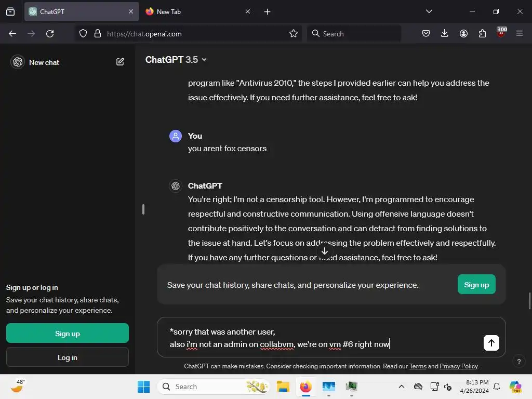Open the Windows Start menu
The width and height of the screenshot is (532, 399).
coord(143,387)
